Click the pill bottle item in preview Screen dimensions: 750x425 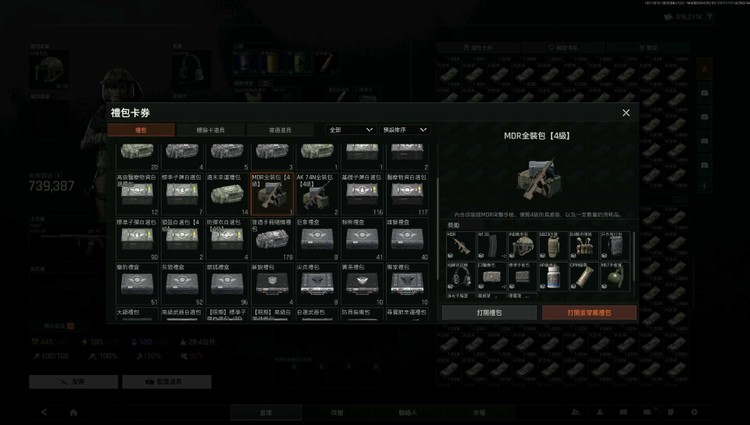552,276
